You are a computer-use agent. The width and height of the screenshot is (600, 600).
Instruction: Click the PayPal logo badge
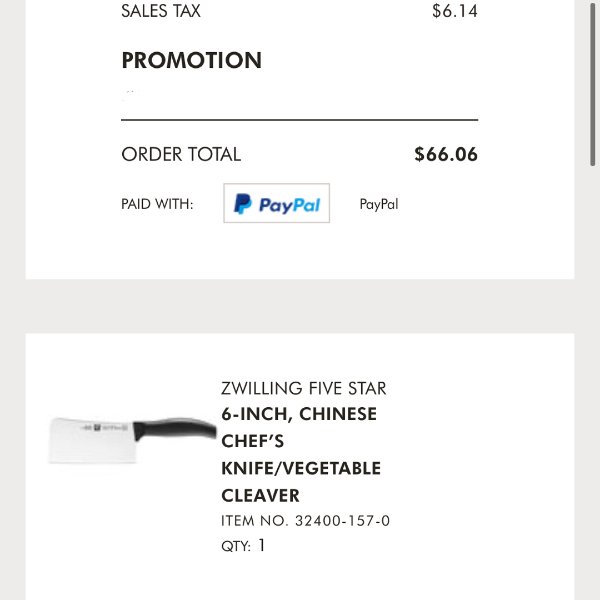[x=276, y=203]
